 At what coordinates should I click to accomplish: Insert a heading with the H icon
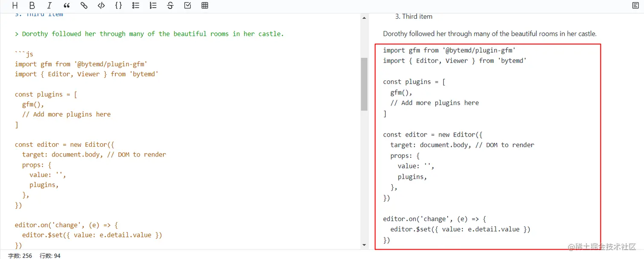(x=15, y=6)
